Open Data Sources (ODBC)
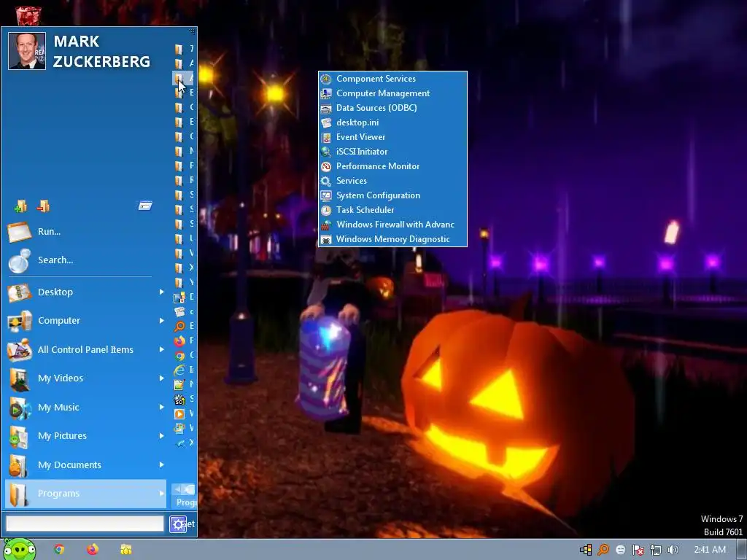This screenshot has width=747, height=560. click(392, 108)
